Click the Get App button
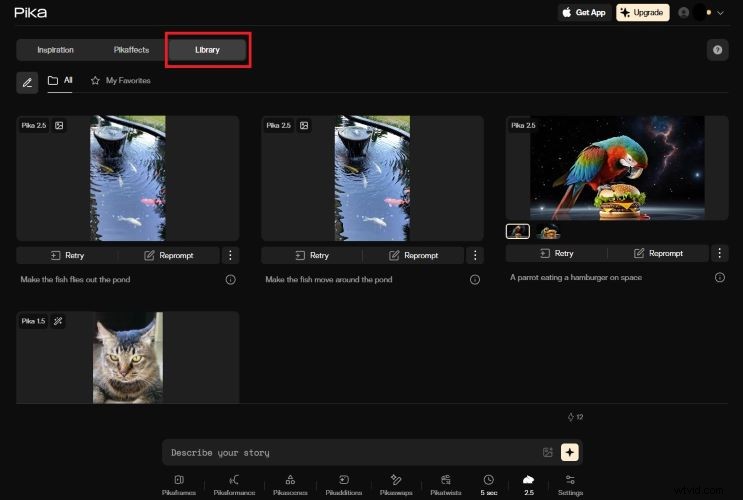 click(x=584, y=13)
